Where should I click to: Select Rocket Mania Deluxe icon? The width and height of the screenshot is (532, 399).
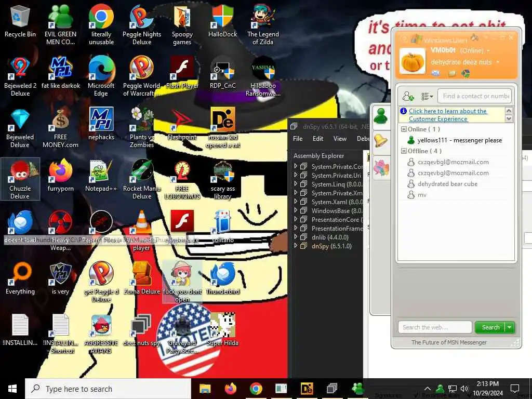tap(142, 179)
